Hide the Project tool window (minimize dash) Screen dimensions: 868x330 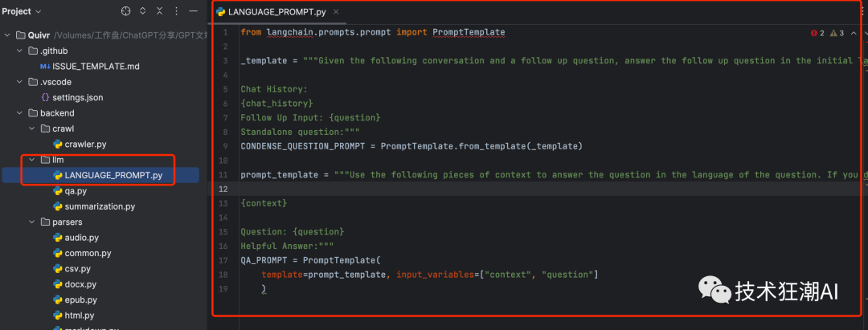click(193, 11)
